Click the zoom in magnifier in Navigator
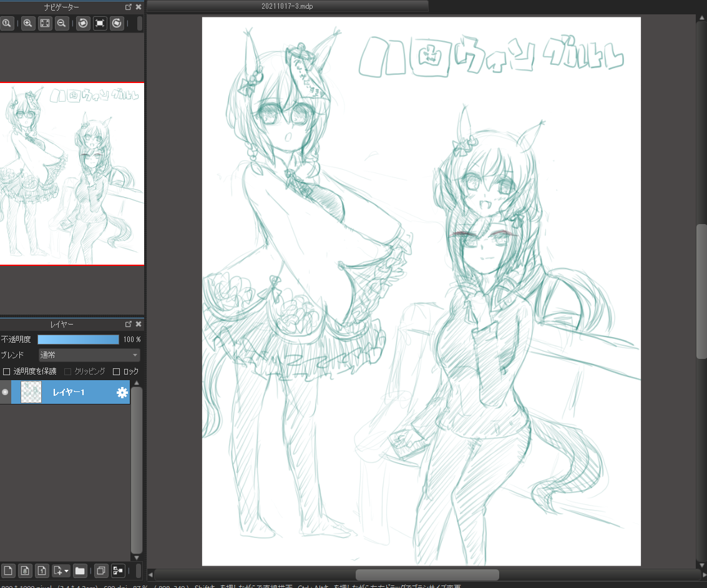Image resolution: width=707 pixels, height=588 pixels. (x=28, y=24)
